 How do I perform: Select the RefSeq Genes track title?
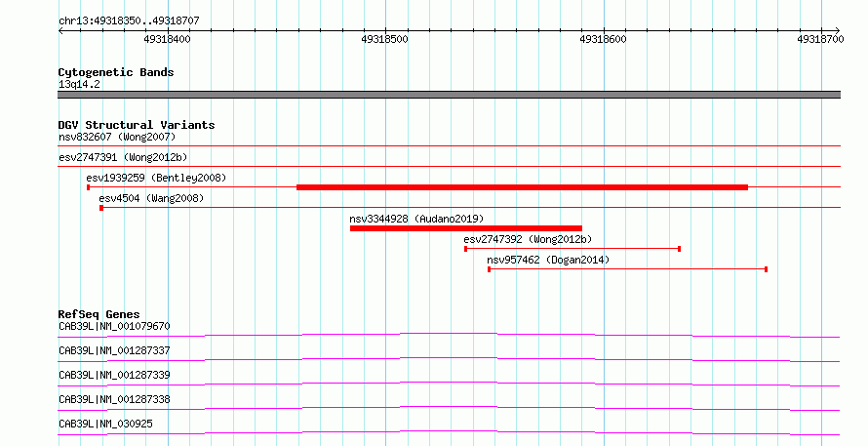click(x=99, y=314)
